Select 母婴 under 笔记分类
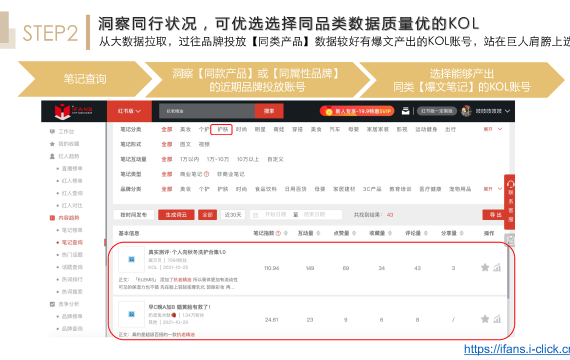The image size is (570, 360). click(353, 129)
